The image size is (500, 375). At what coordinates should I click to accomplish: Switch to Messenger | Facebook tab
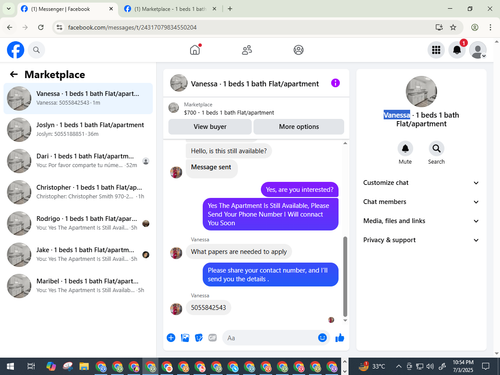coord(67,9)
